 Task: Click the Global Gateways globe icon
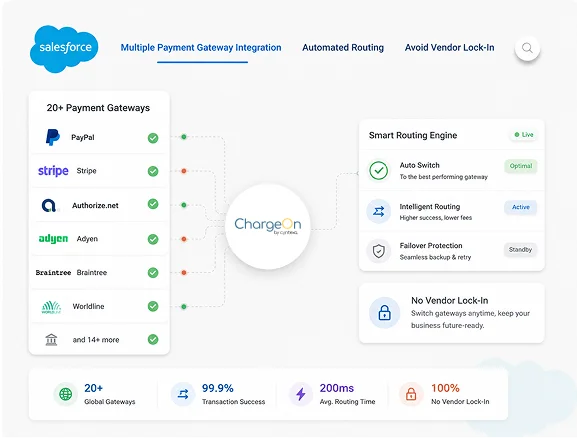(x=66, y=394)
